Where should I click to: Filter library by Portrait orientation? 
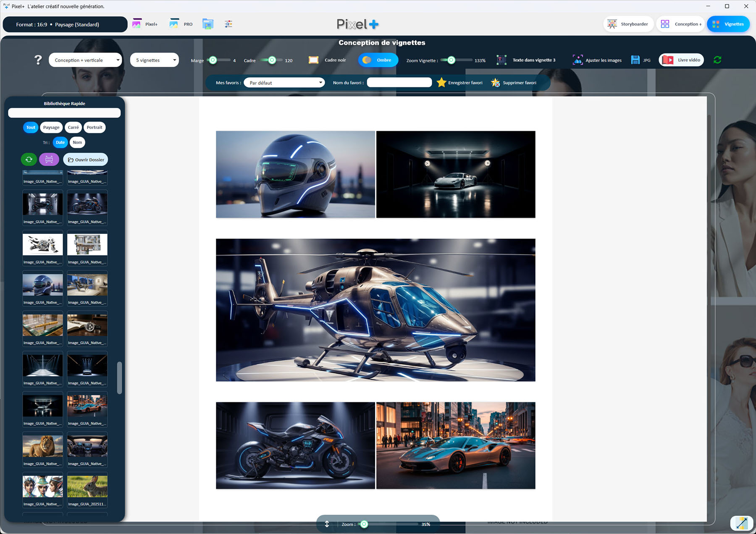click(x=94, y=127)
